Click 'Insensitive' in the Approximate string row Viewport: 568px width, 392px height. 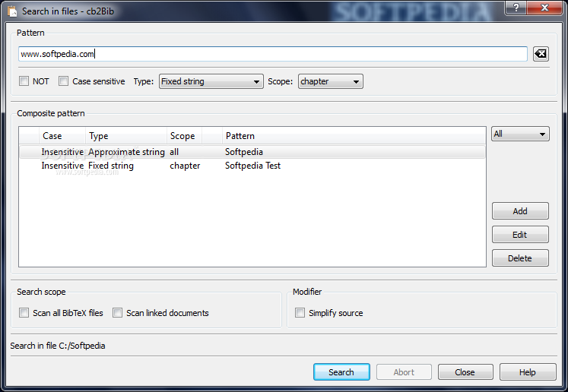click(62, 152)
